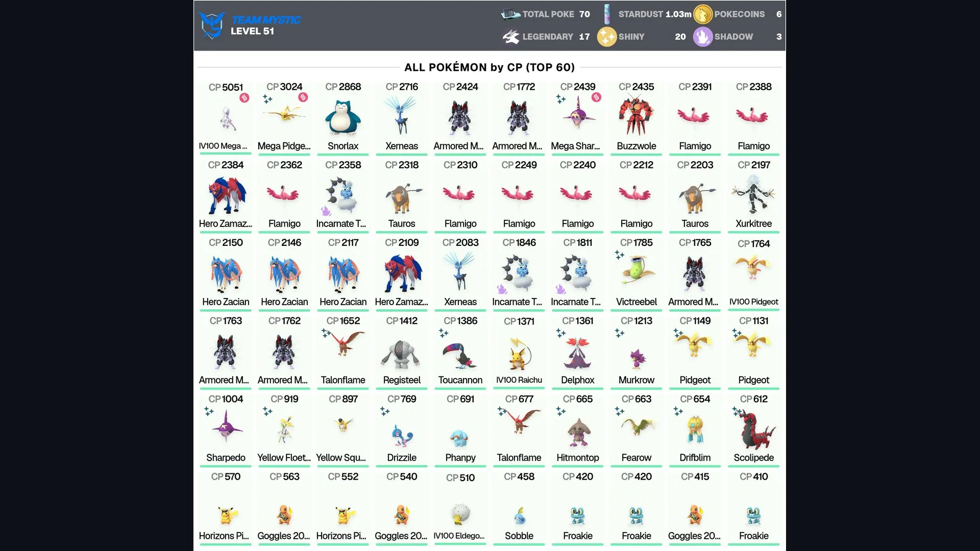Click the 'IV100 Pidgeot' name label
Viewport: 980px width, 551px height.
point(754,302)
